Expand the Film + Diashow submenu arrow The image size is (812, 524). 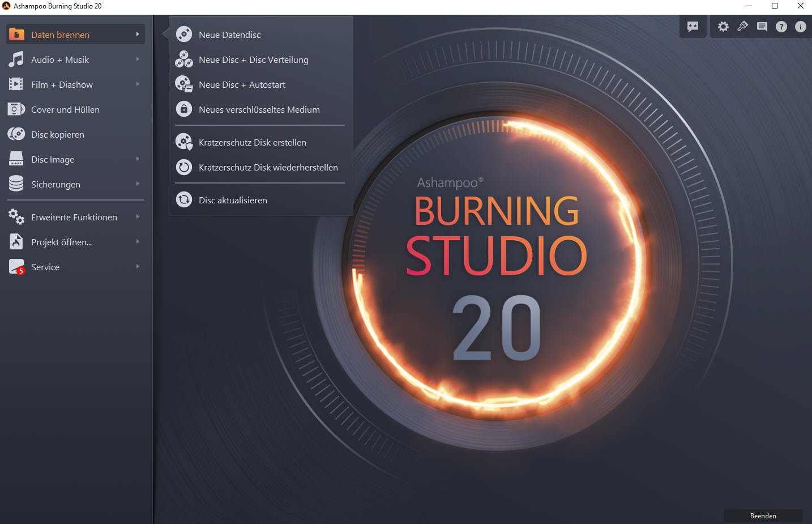[x=138, y=84]
